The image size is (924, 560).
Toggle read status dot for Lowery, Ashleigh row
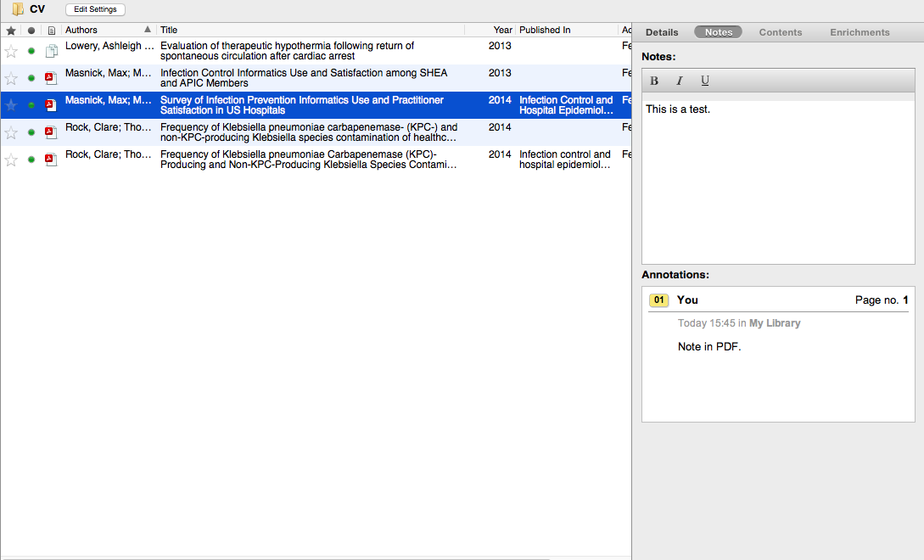tap(31, 51)
